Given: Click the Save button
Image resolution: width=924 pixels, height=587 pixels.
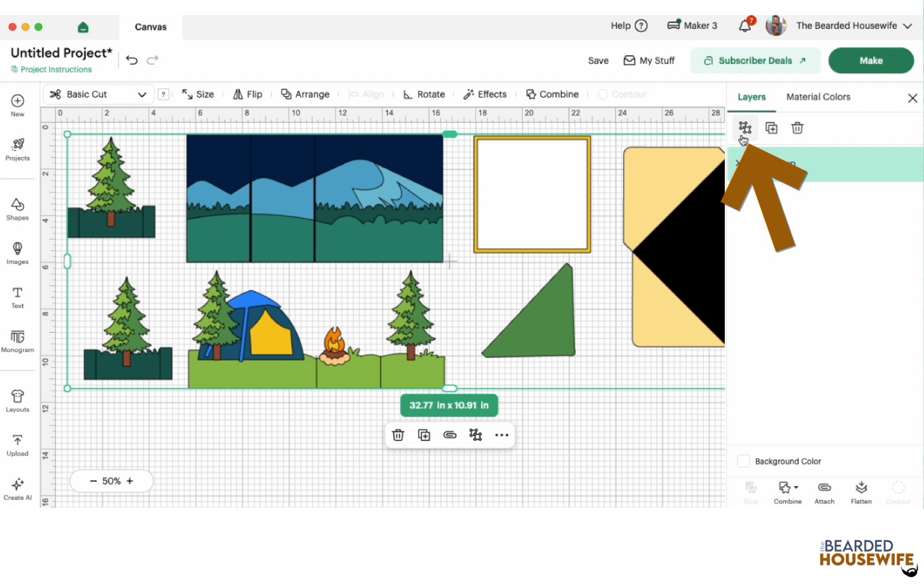Looking at the screenshot, I should (x=598, y=61).
